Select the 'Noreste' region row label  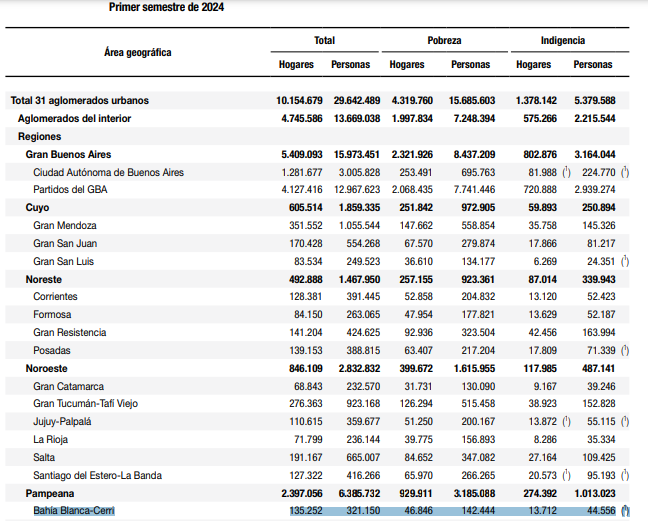44,280
